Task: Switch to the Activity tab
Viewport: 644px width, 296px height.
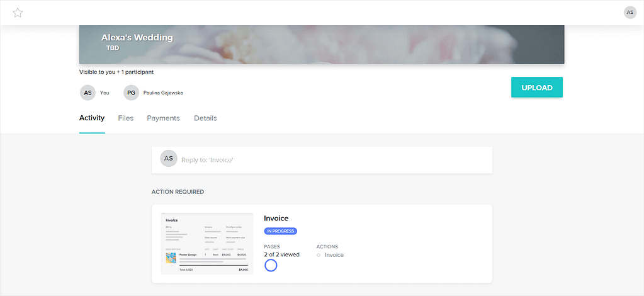Action: tap(92, 118)
